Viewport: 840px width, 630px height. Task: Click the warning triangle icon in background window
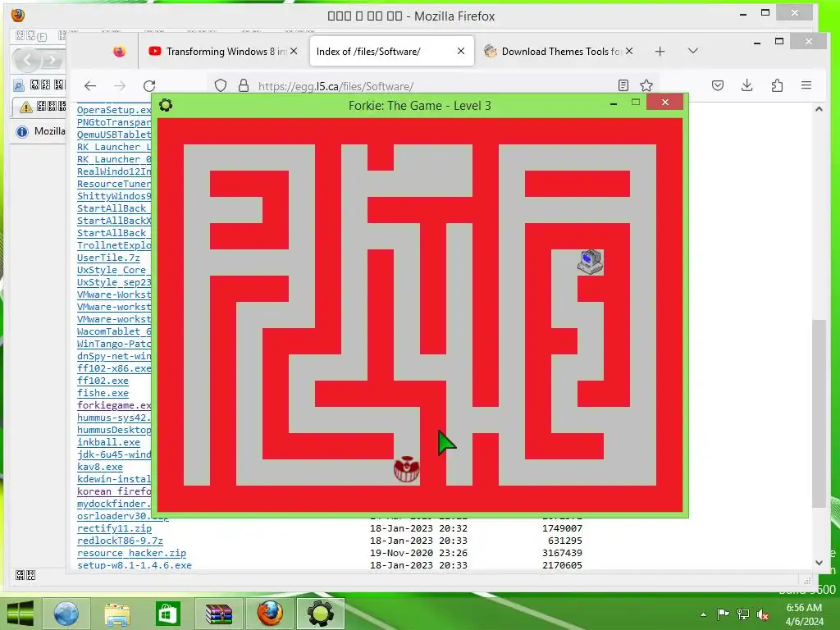(x=26, y=107)
